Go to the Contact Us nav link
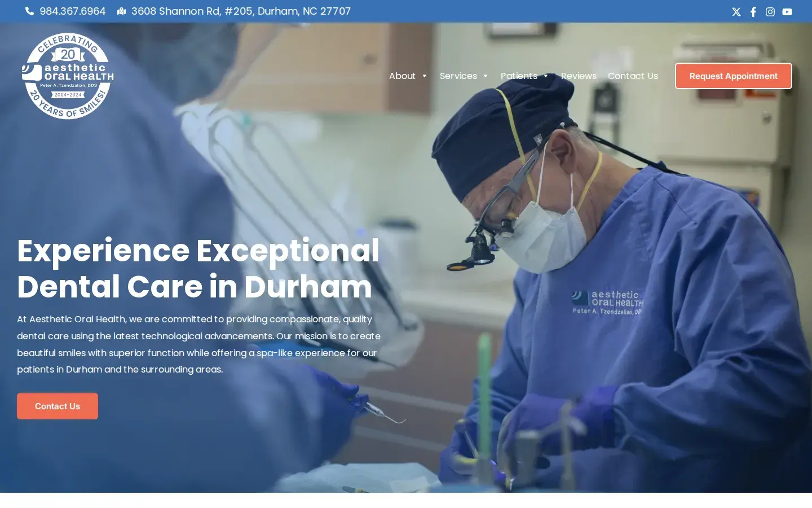 pos(633,76)
